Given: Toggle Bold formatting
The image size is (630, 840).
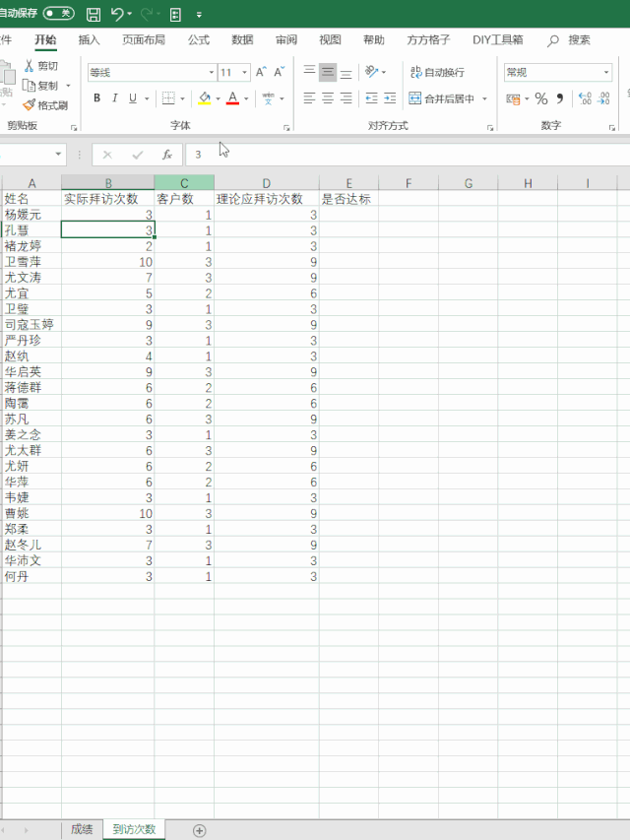Looking at the screenshot, I should pyautogui.click(x=97, y=98).
